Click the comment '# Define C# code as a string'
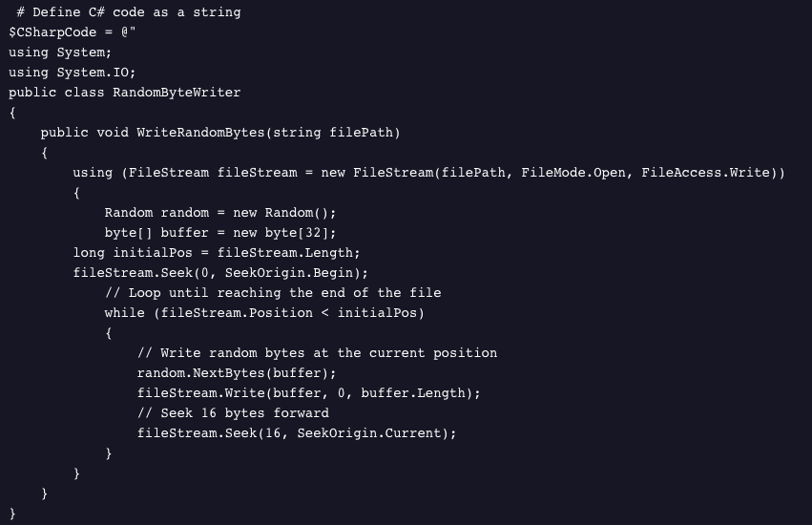This screenshot has height=525, width=812. 129,11
